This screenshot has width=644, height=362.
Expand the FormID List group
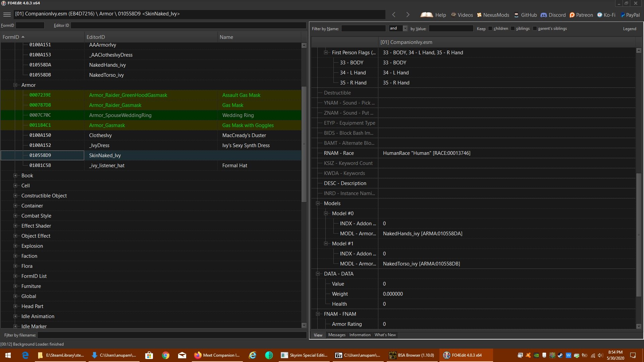coord(15,276)
